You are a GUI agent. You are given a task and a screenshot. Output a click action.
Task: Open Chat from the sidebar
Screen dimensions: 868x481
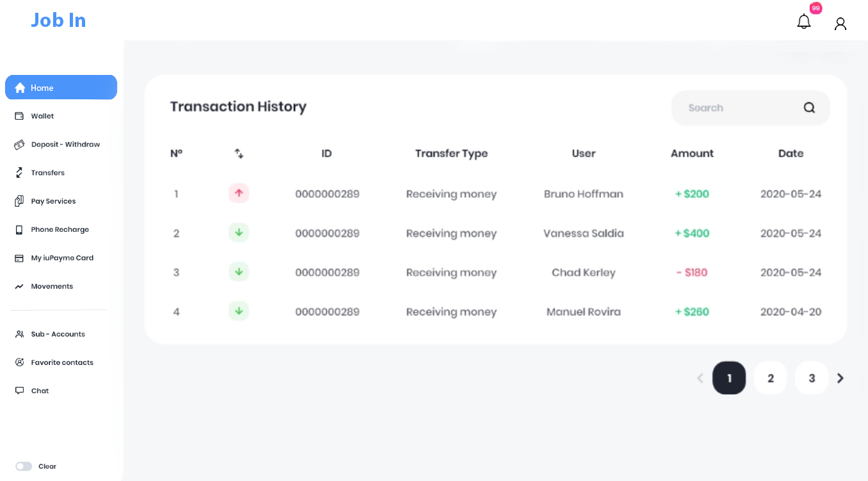click(40, 391)
